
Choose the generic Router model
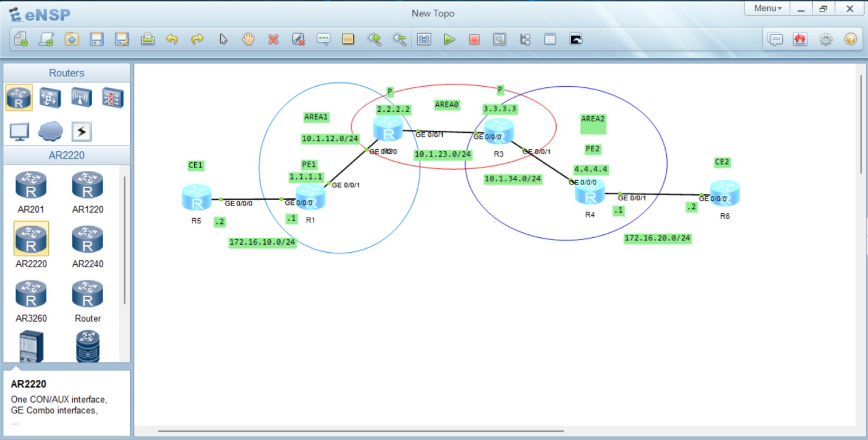point(87,301)
